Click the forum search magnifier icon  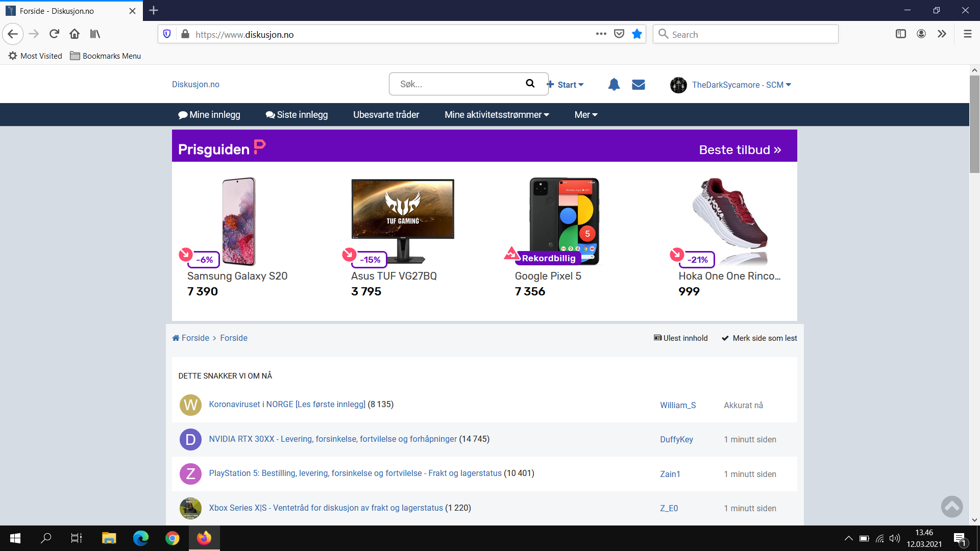point(530,84)
